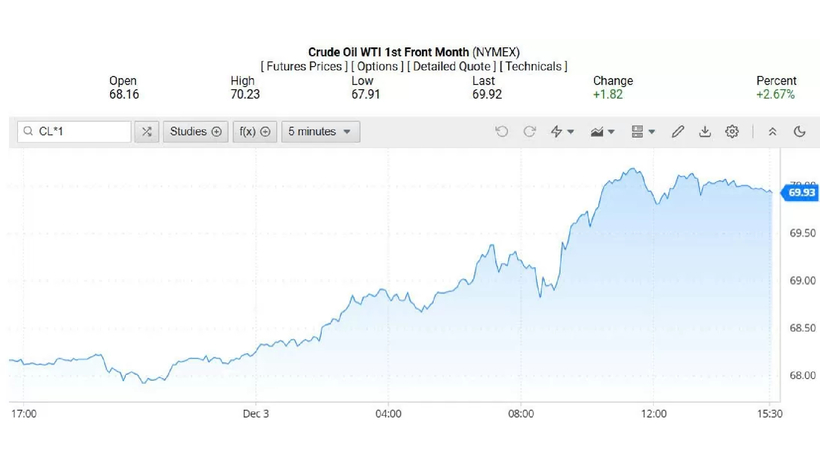Expand the events lightning dropdown
This screenshot has width=820, height=461.
tap(563, 131)
